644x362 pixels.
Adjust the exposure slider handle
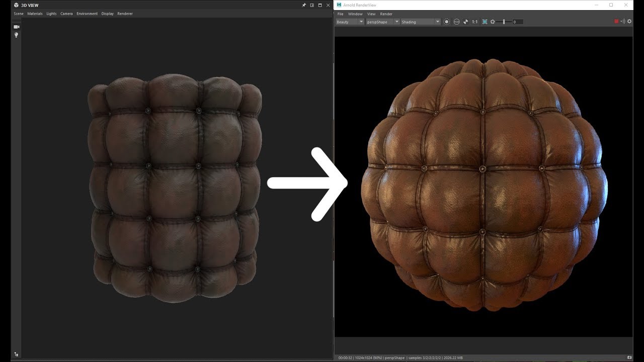[504, 22]
